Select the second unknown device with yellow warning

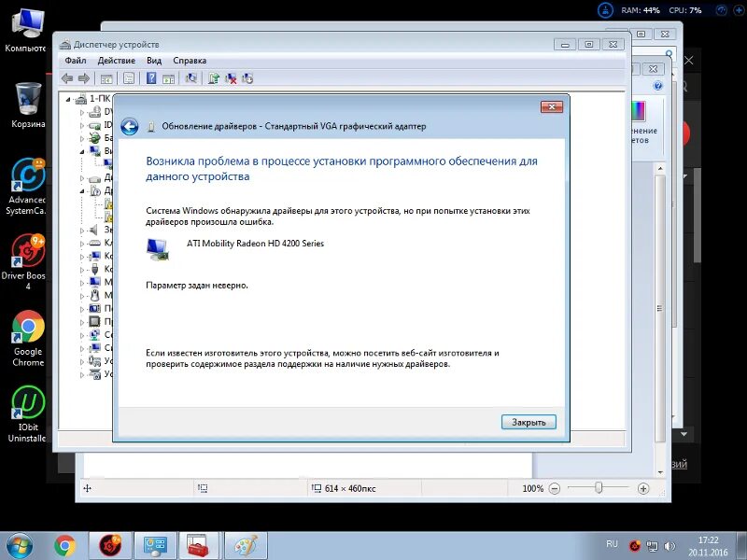(108, 217)
